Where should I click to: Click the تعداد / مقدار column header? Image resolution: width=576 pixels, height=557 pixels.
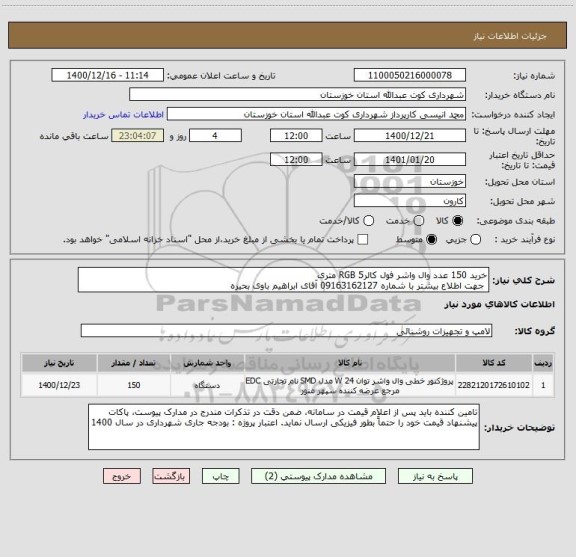[134, 363]
